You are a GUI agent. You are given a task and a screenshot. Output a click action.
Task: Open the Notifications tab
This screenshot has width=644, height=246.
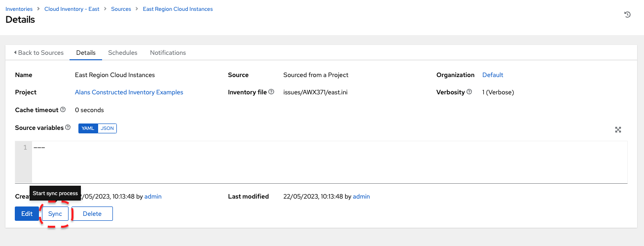[168, 53]
